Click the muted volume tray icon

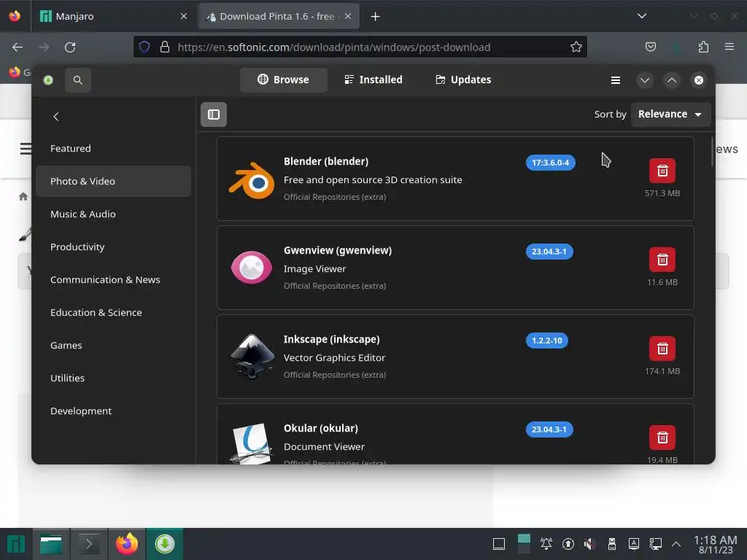(x=589, y=544)
